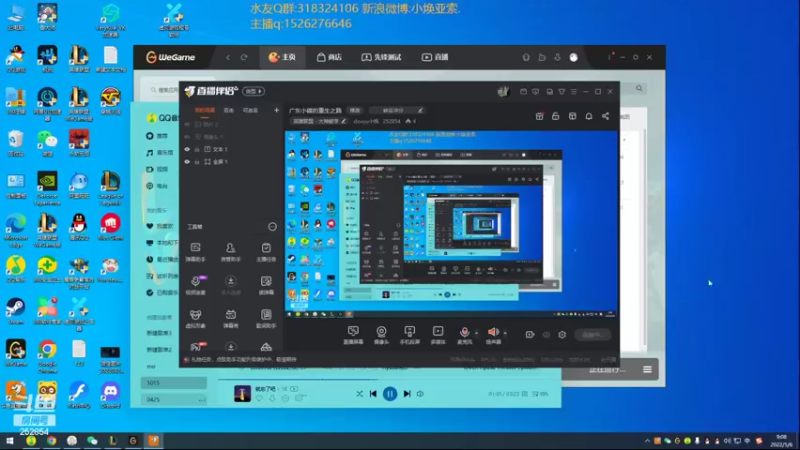The width and height of the screenshot is (800, 450).
Task: Expand microphone options arrow
Action: [x=476, y=333]
